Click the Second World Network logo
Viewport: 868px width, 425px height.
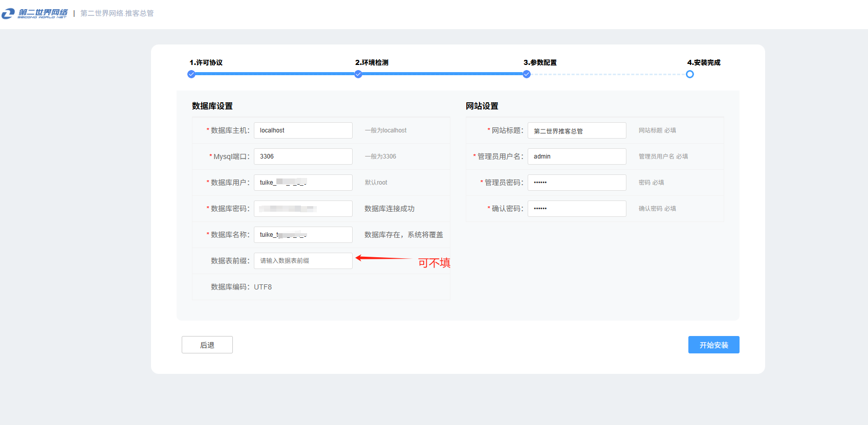coord(35,13)
